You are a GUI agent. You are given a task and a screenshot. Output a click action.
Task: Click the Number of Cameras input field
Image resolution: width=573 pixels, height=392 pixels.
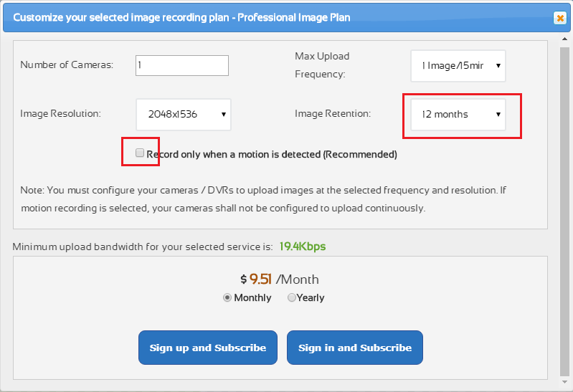click(182, 65)
